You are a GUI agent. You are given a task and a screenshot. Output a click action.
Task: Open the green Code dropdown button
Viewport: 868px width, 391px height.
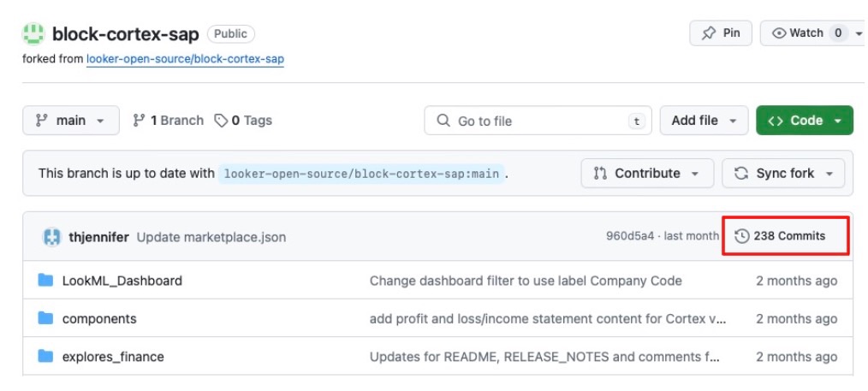coord(805,121)
